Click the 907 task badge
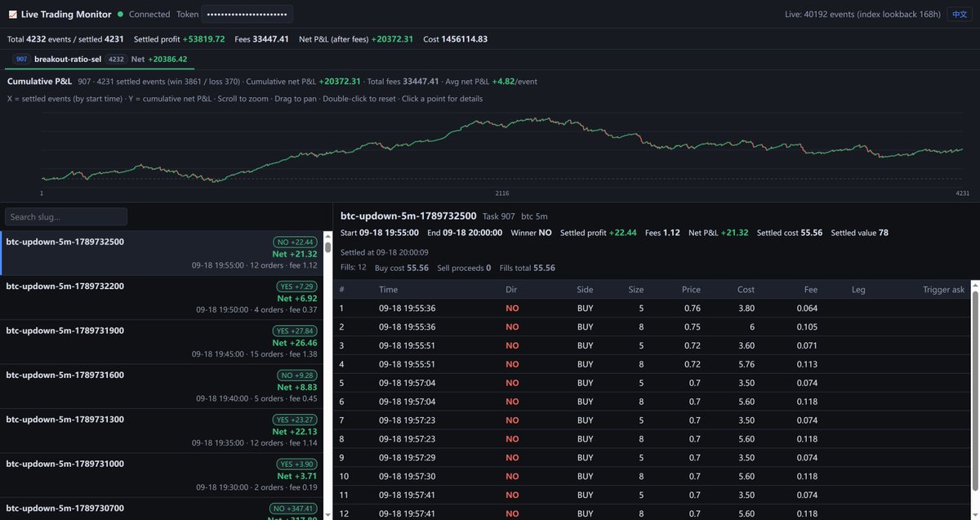This screenshot has height=520, width=980. (x=22, y=59)
